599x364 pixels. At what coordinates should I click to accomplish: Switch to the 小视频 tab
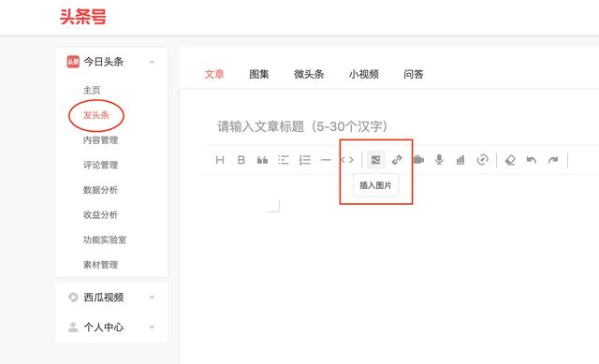(x=363, y=74)
